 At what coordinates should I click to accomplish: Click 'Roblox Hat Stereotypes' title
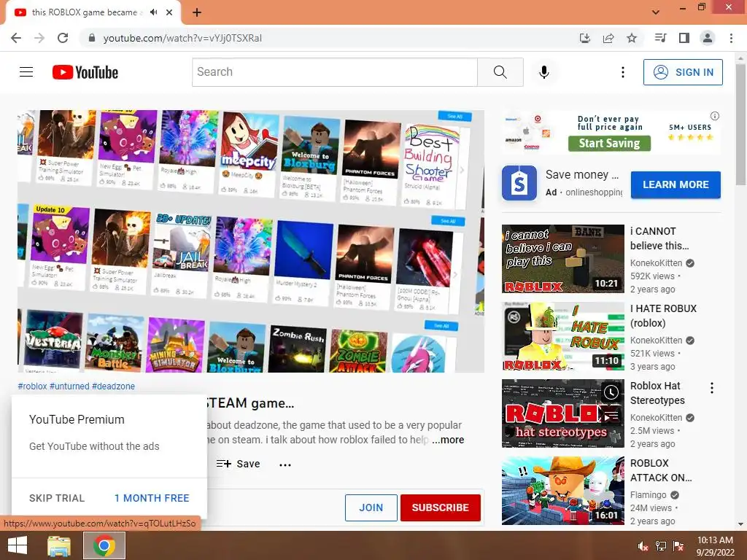tap(657, 393)
